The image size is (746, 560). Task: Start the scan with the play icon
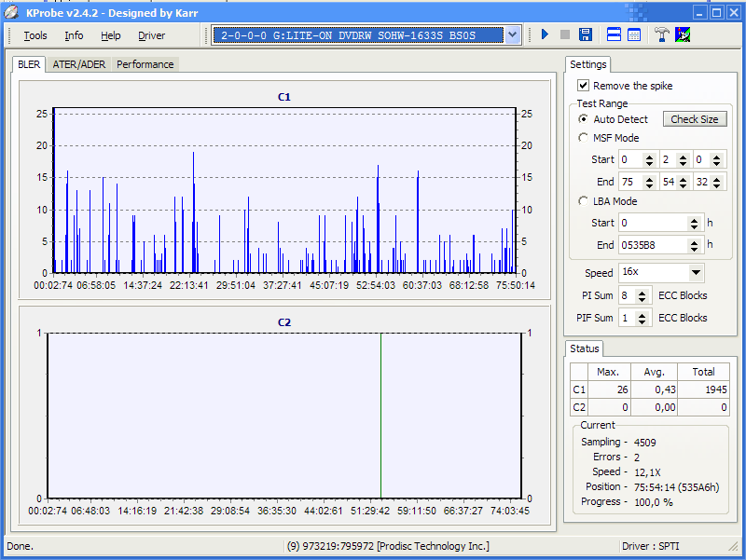pos(546,35)
